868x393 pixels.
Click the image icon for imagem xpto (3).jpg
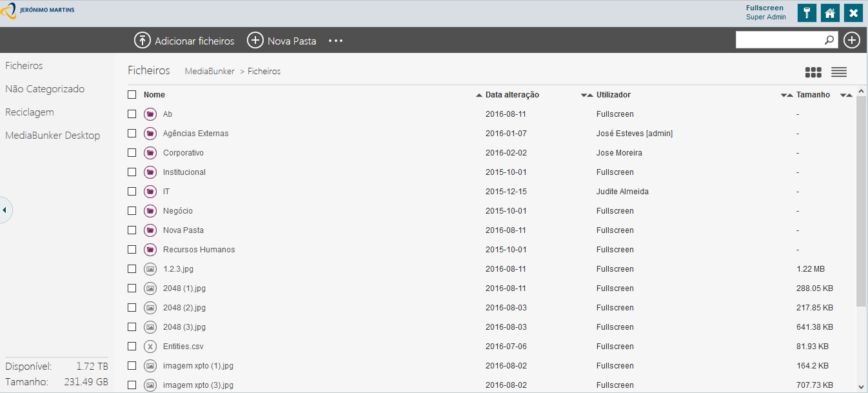coord(150,385)
